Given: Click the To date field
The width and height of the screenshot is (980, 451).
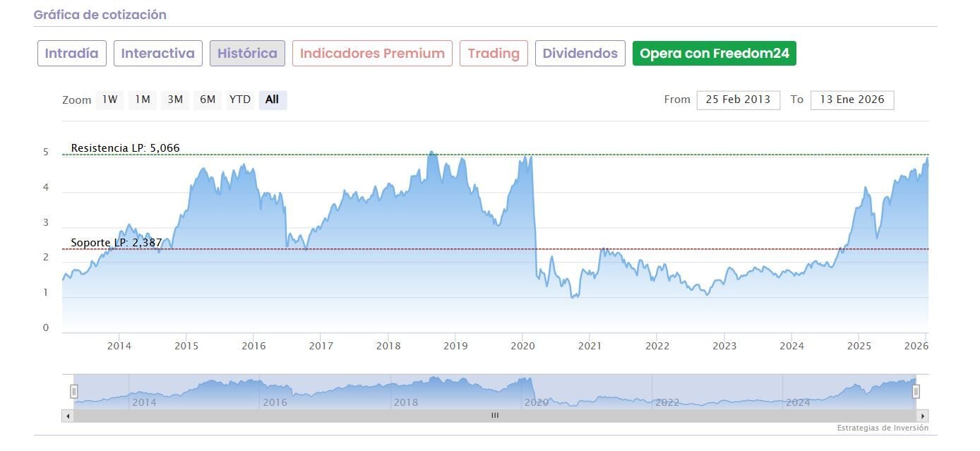Looking at the screenshot, I should click(852, 100).
